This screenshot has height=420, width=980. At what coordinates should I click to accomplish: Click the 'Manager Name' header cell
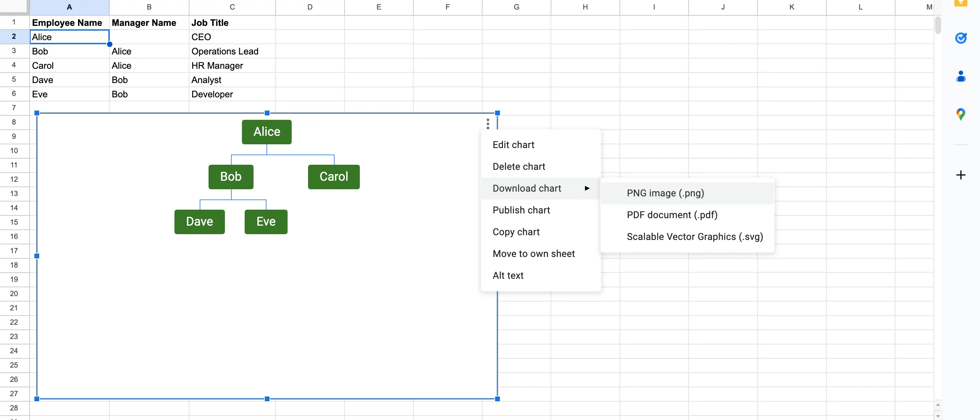(x=149, y=22)
